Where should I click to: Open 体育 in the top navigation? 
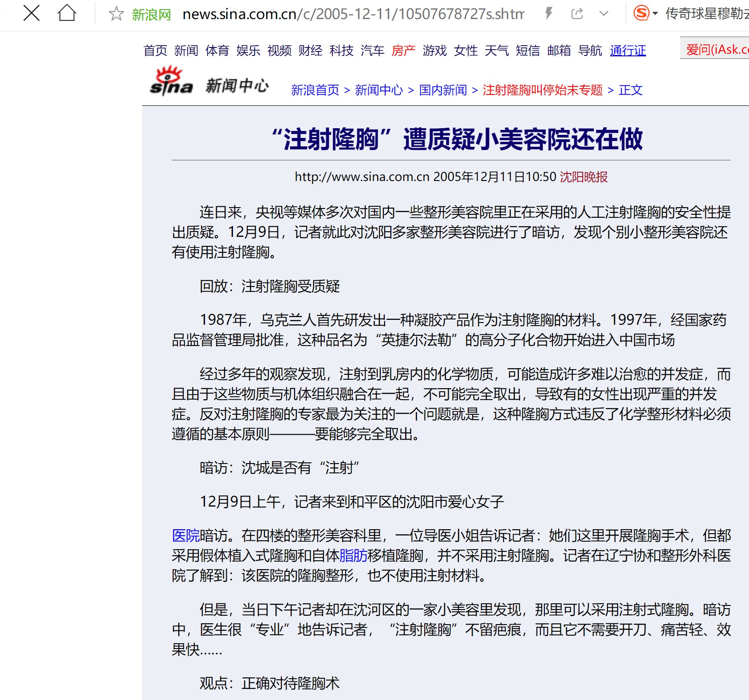(x=217, y=51)
